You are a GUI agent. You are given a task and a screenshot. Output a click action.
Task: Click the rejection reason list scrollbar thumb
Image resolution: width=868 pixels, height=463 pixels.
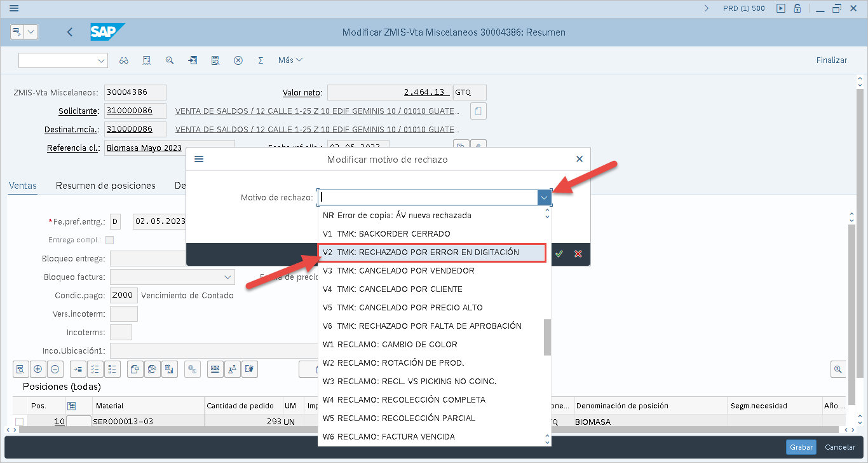(547, 337)
